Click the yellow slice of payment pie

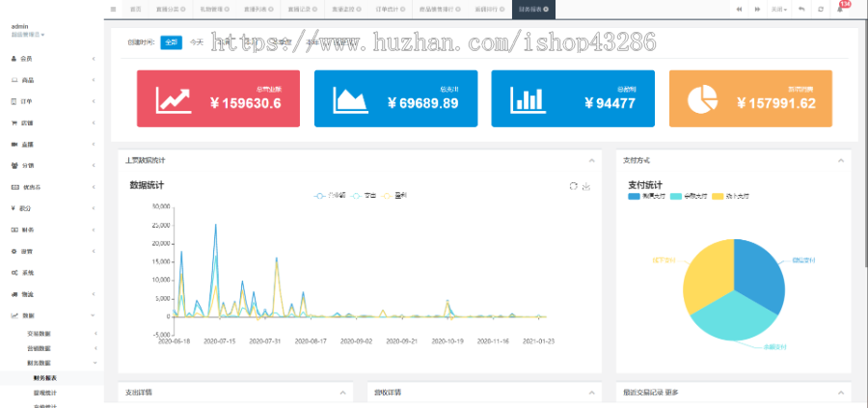(x=705, y=276)
